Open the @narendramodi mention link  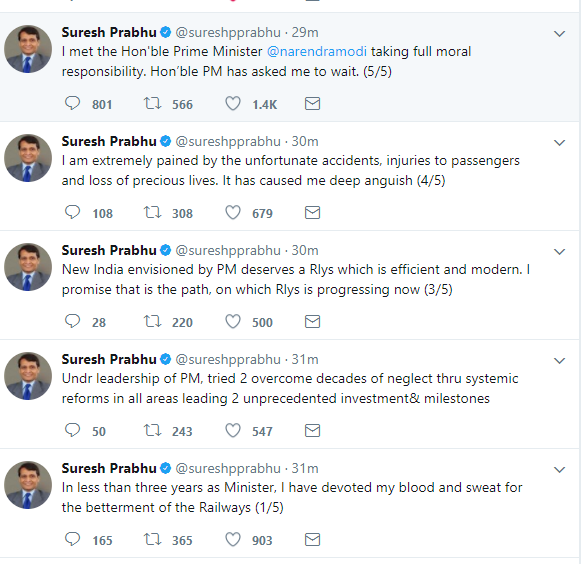(x=317, y=51)
